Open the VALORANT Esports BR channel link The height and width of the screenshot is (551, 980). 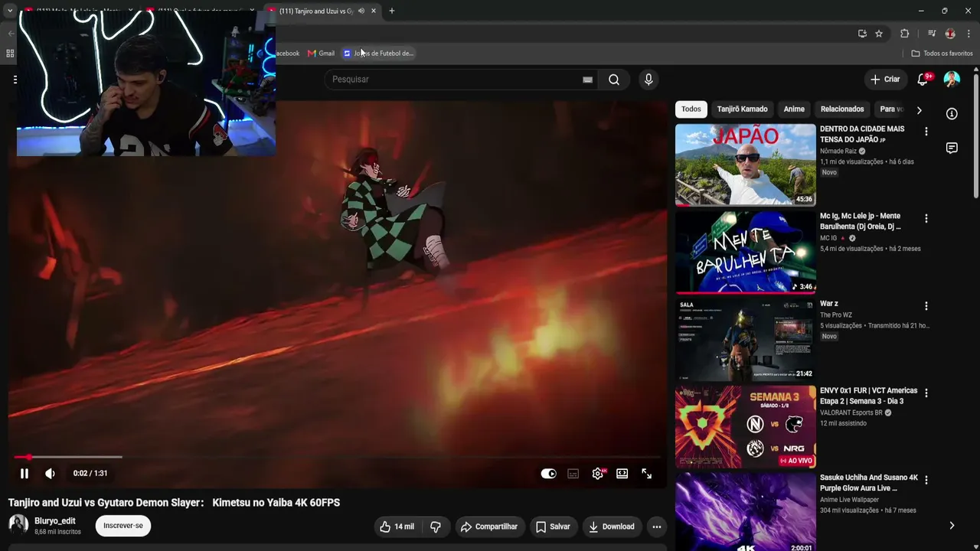851,413
